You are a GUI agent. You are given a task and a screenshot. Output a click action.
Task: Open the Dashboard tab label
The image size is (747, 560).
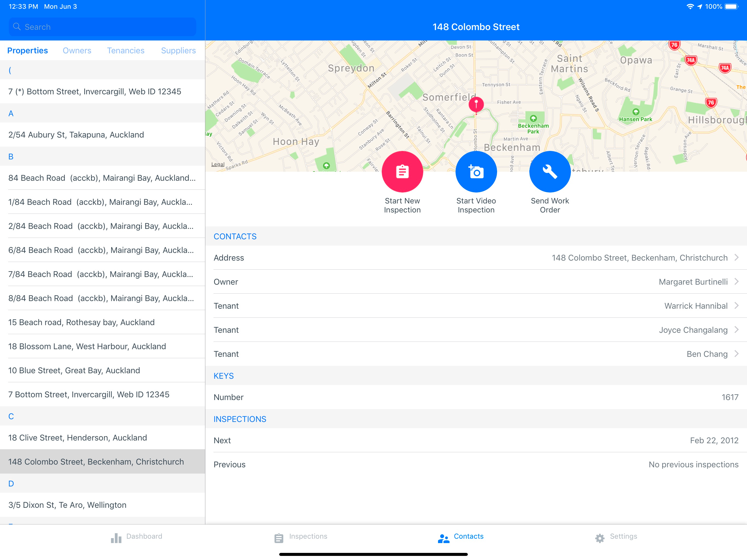[144, 536]
